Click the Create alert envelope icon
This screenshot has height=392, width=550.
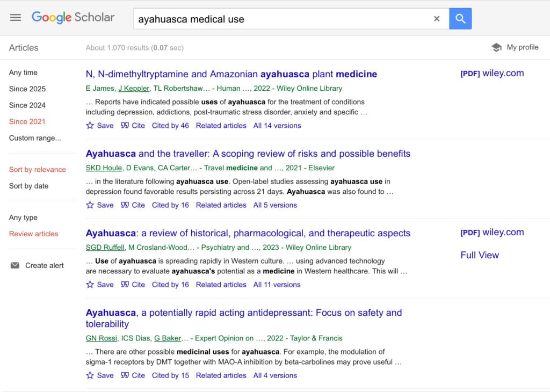15,265
